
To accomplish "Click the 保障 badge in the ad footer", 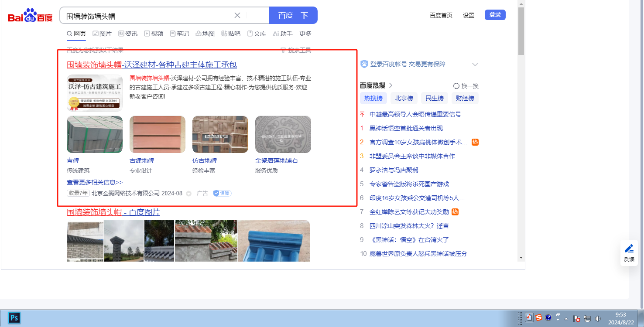I will (222, 193).
